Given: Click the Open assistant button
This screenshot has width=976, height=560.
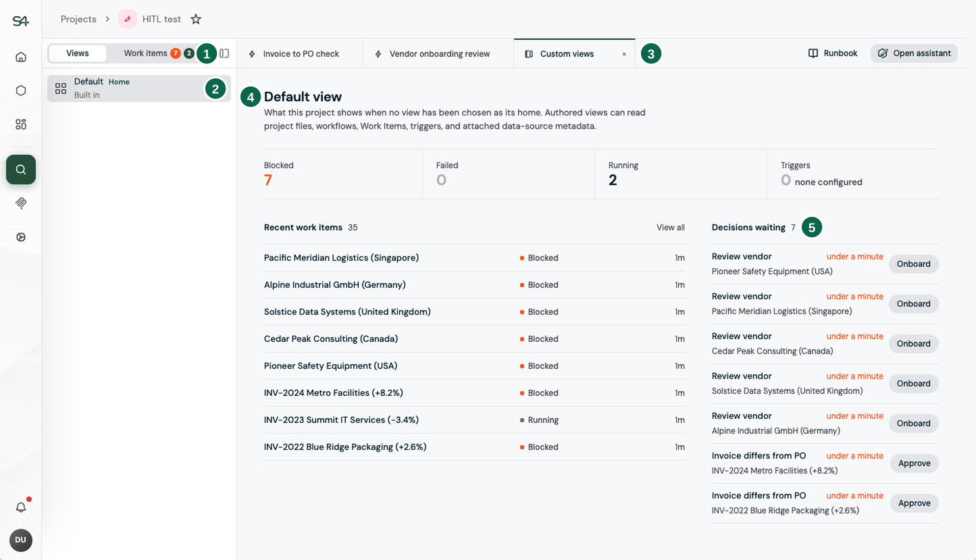Looking at the screenshot, I should coord(914,53).
